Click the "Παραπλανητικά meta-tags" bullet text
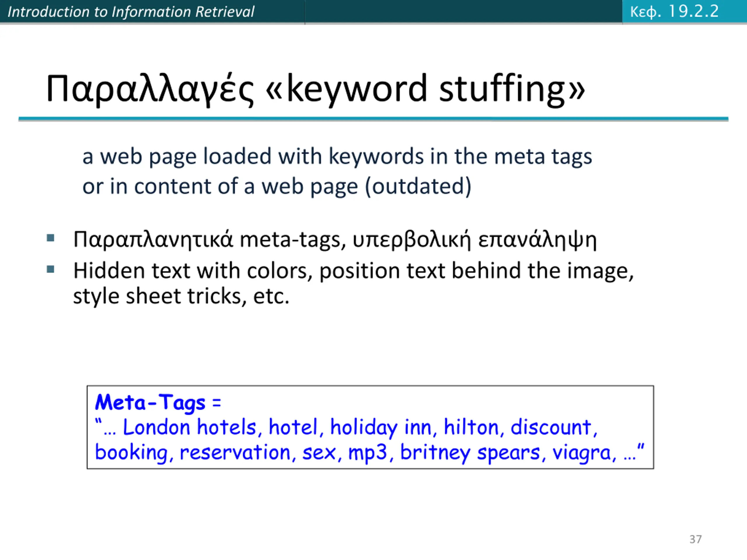The image size is (747, 560). 210,240
